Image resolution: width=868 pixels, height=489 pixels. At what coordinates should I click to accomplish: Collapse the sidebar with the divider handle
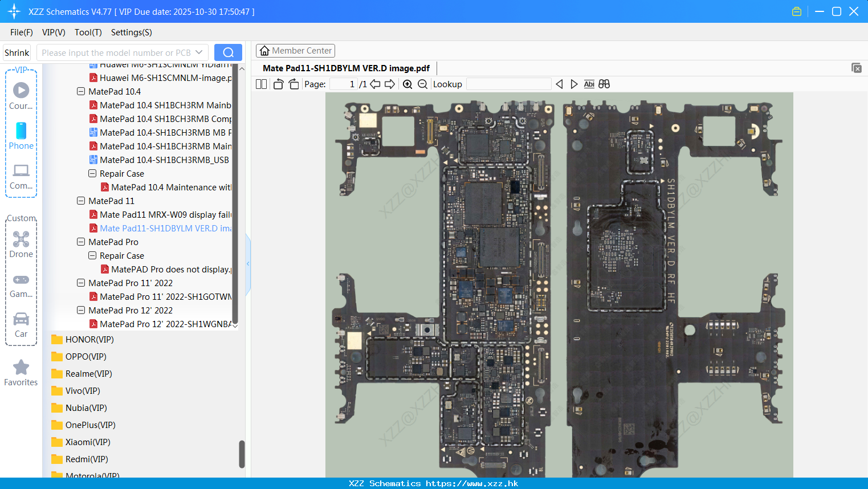[248, 264]
